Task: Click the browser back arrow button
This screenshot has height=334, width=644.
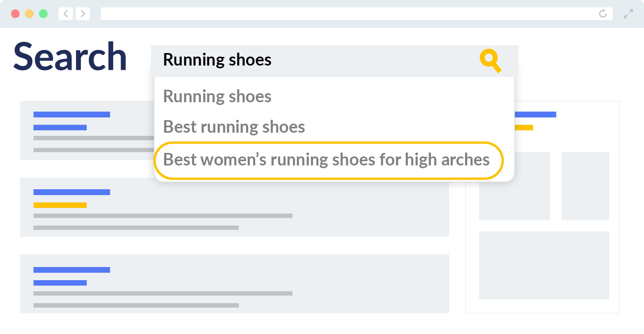Action: point(66,14)
